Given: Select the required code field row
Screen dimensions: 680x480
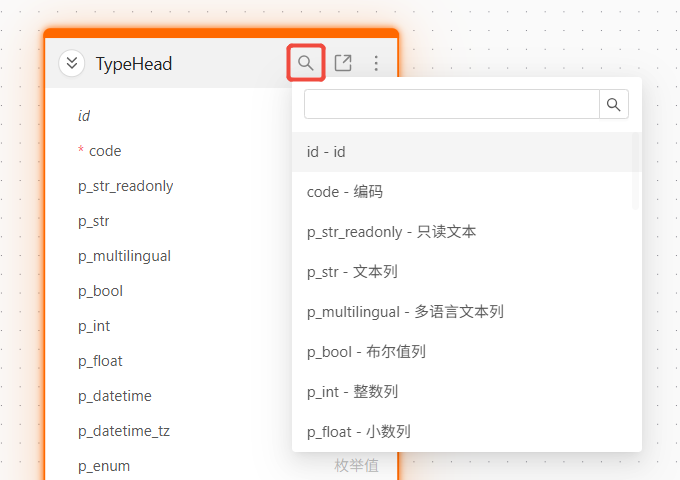Looking at the screenshot, I should (105, 151).
